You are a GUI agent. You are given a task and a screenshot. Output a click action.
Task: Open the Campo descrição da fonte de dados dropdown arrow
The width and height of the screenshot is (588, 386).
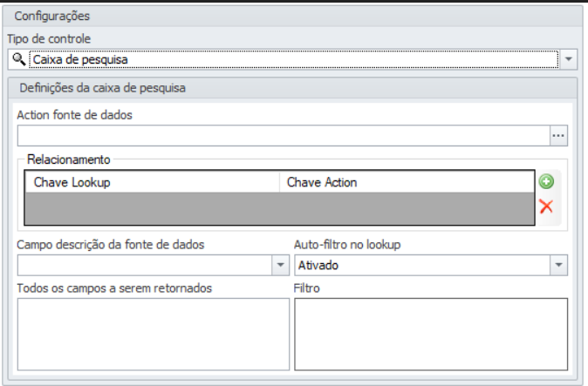coord(280,264)
